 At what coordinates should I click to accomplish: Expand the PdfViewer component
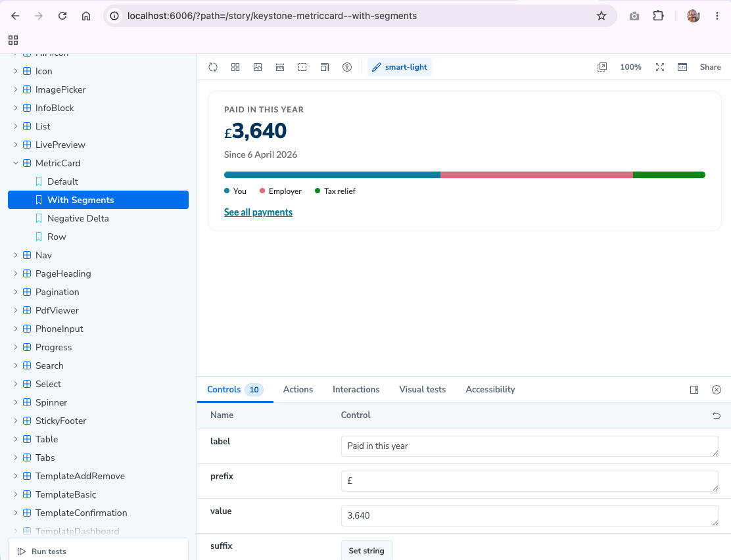pyautogui.click(x=15, y=310)
